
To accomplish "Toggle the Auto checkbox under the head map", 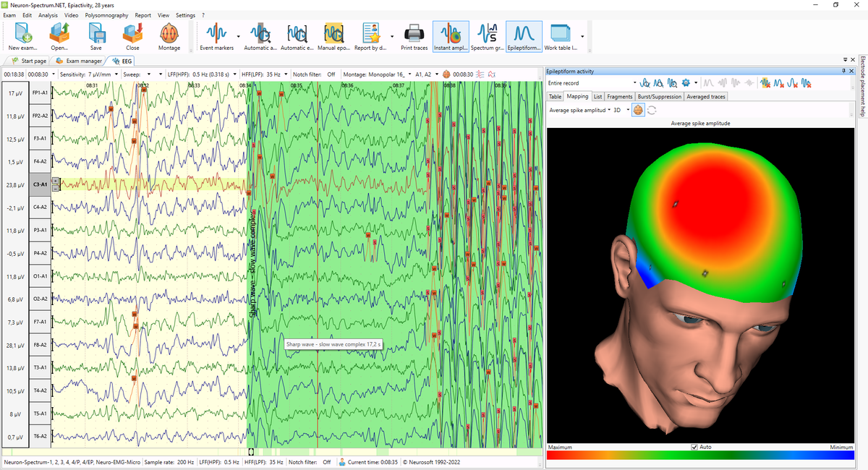I will (694, 448).
